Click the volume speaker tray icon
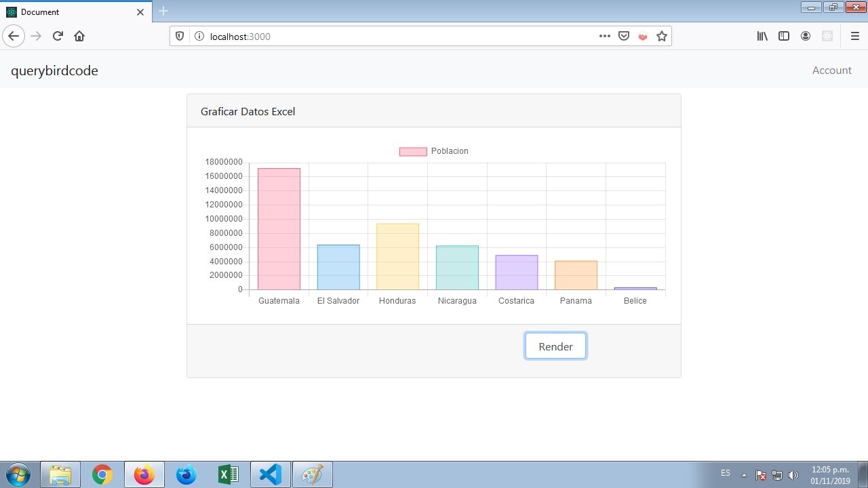Viewport: 868px width, 488px height. click(793, 475)
